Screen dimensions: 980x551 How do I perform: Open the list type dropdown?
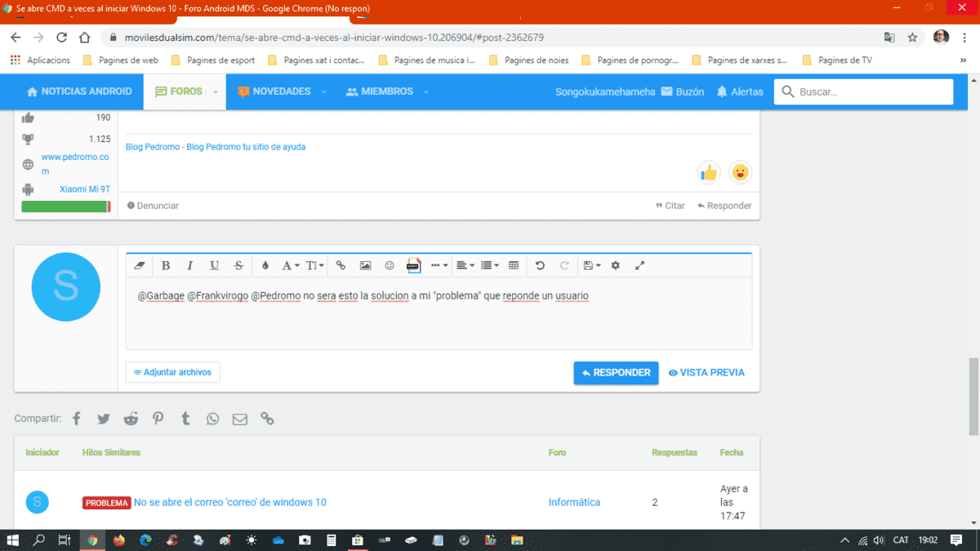pyautogui.click(x=490, y=265)
